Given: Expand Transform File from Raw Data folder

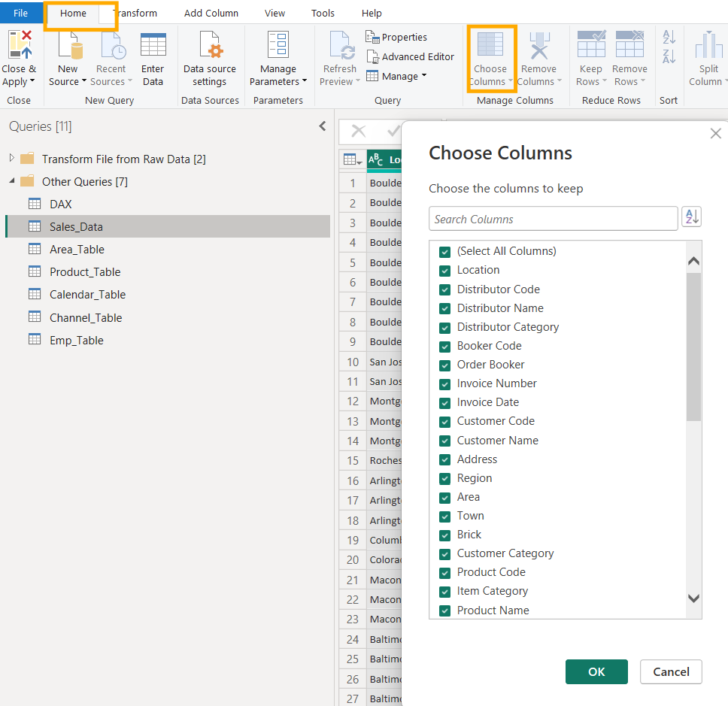Looking at the screenshot, I should tap(12, 158).
